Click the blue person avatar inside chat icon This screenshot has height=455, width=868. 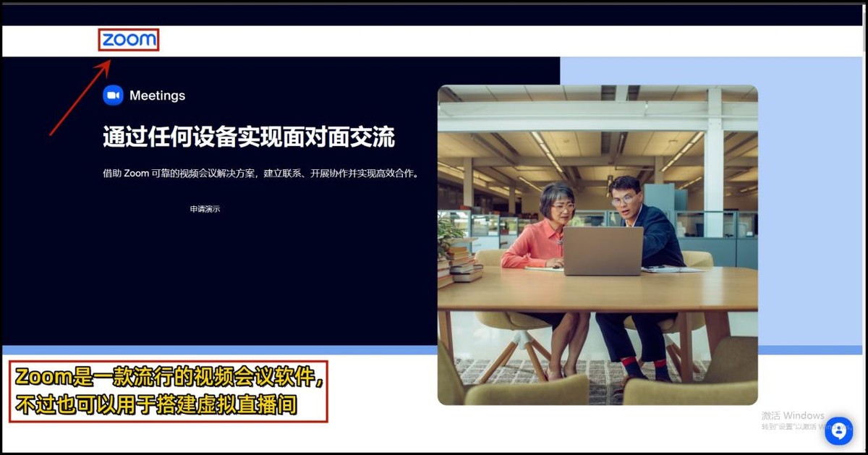pos(839,430)
